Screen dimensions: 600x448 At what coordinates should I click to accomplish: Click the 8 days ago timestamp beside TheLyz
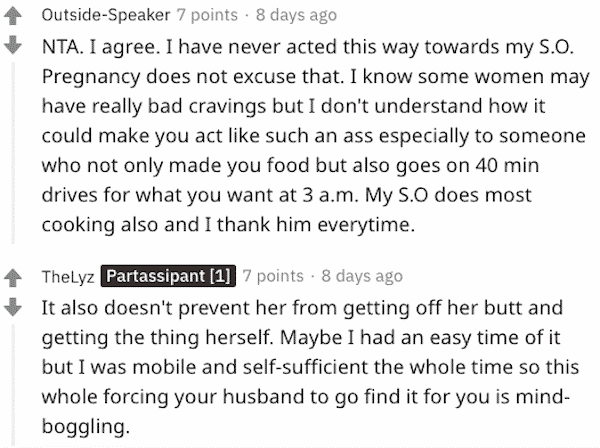click(x=362, y=276)
